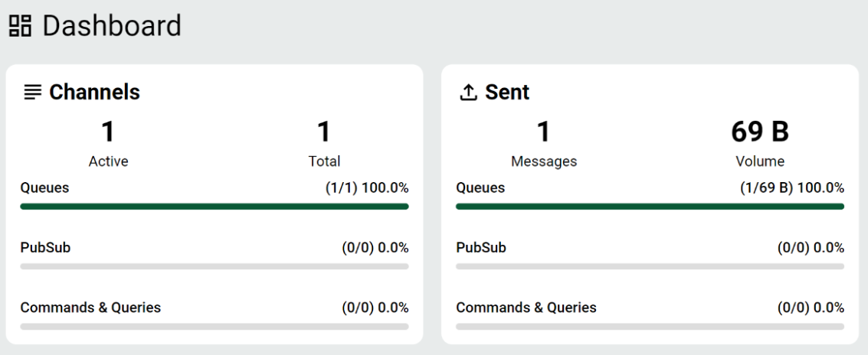Viewport: 868px width, 355px height.
Task: Select the Sent card heading
Action: tap(507, 93)
